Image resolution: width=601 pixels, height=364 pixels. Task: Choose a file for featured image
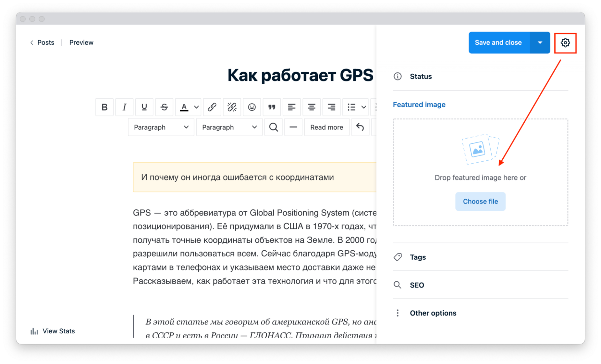[480, 201]
